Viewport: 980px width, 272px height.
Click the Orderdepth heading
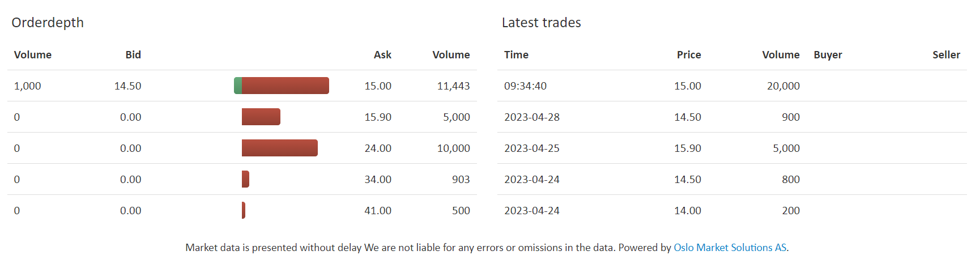coord(48,23)
